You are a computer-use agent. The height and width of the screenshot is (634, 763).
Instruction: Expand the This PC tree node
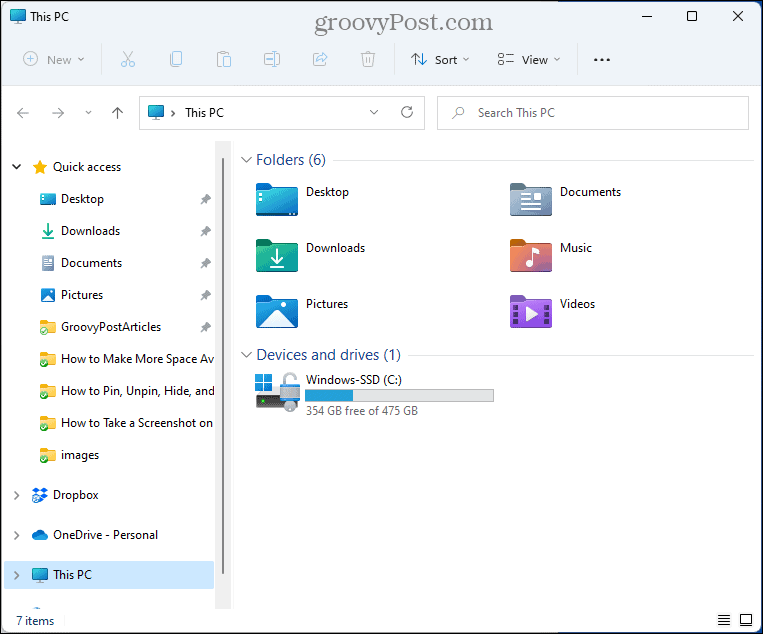pyautogui.click(x=17, y=575)
